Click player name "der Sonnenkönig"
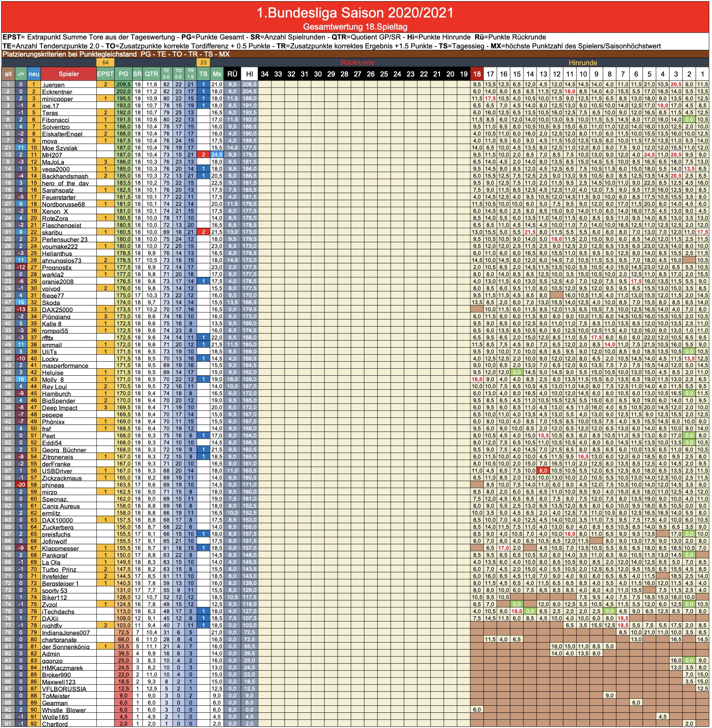Screen dimensions: 712x728 (66, 646)
